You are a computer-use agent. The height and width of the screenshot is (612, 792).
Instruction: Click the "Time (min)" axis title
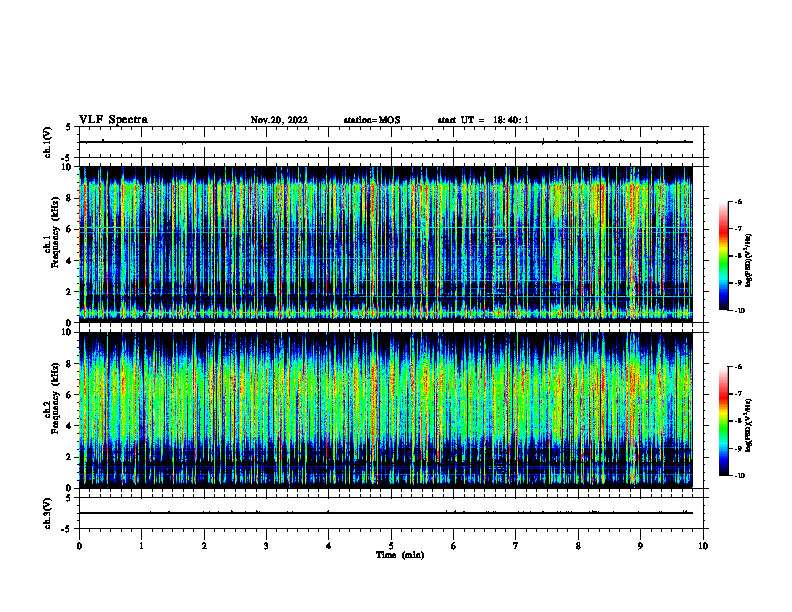coord(400,555)
